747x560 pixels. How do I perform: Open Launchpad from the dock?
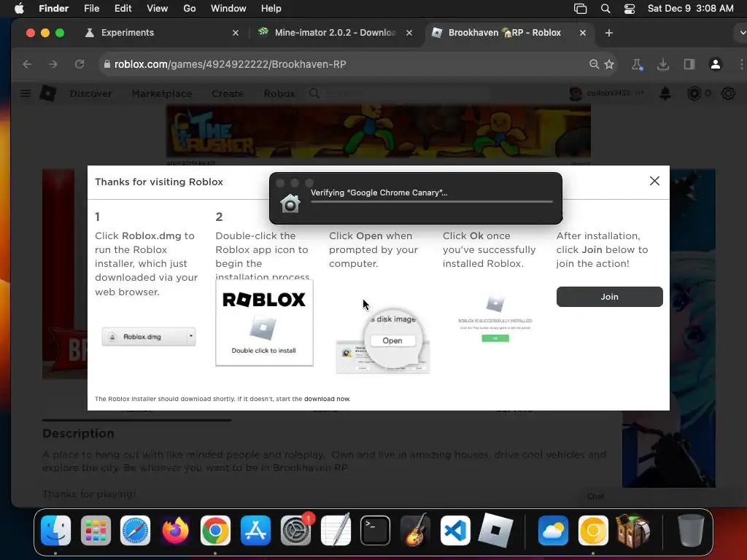coord(96,530)
